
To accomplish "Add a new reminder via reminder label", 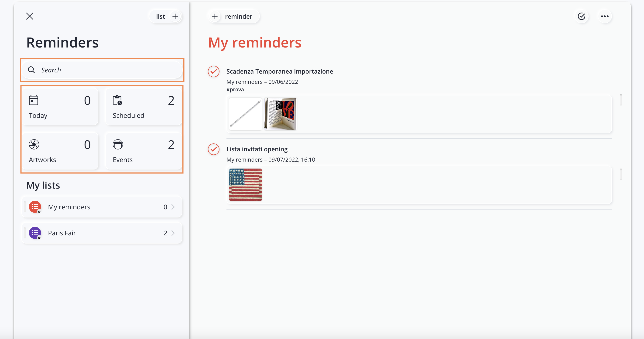I will coord(239,17).
